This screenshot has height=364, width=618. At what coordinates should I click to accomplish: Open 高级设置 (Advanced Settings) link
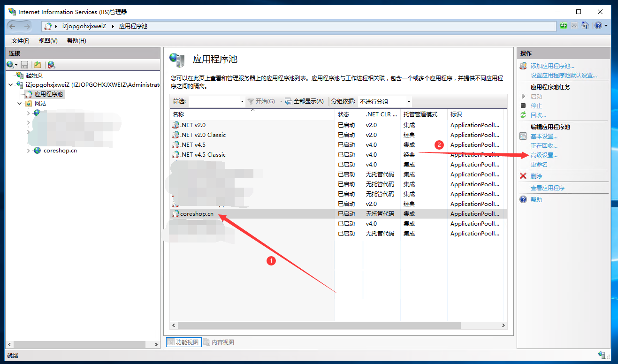click(x=544, y=155)
